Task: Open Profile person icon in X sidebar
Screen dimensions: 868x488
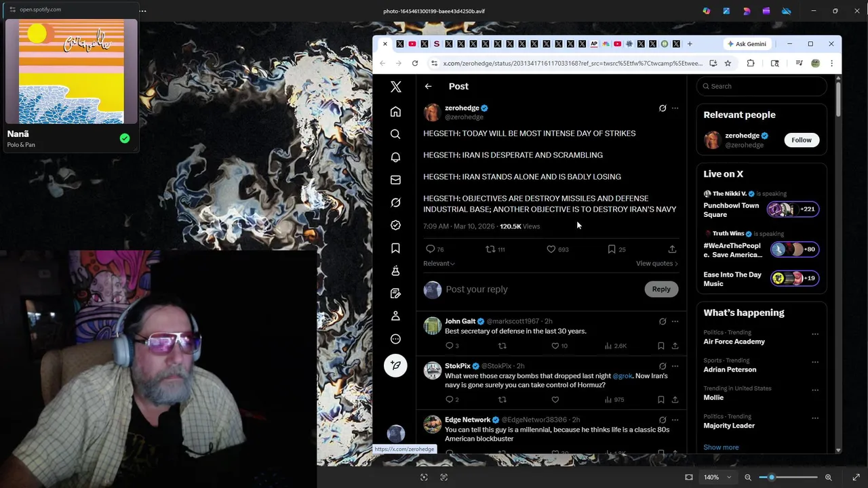Action: pyautogui.click(x=395, y=316)
